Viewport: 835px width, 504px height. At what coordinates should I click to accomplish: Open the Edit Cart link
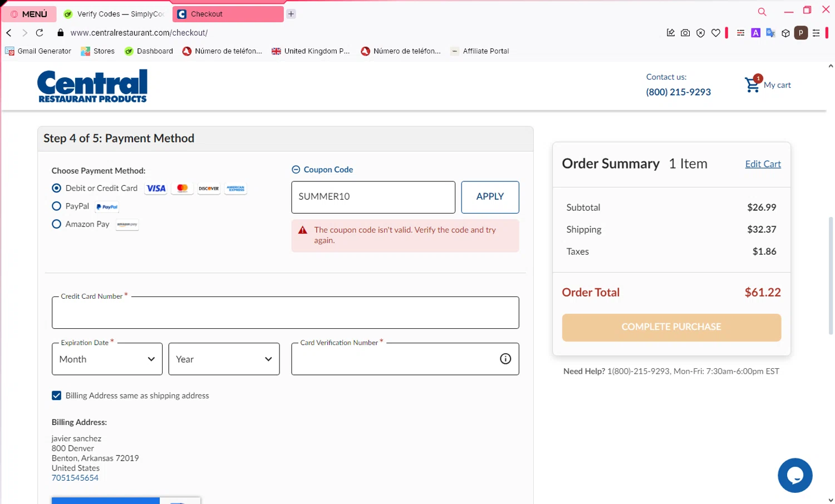pyautogui.click(x=763, y=164)
